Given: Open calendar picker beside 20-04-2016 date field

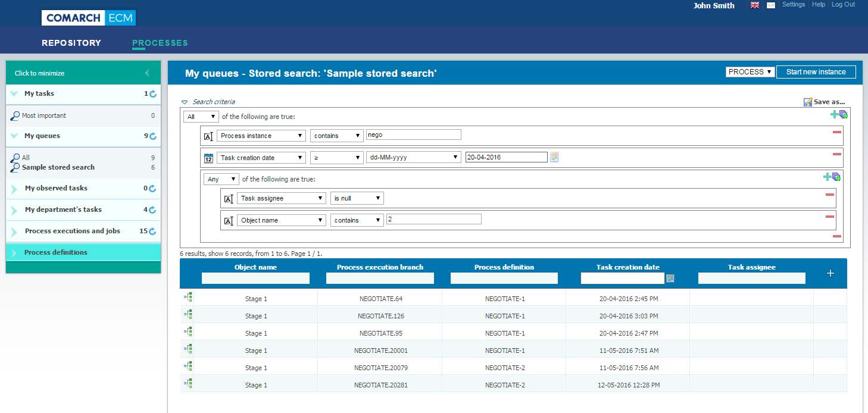Looking at the screenshot, I should coord(554,158).
